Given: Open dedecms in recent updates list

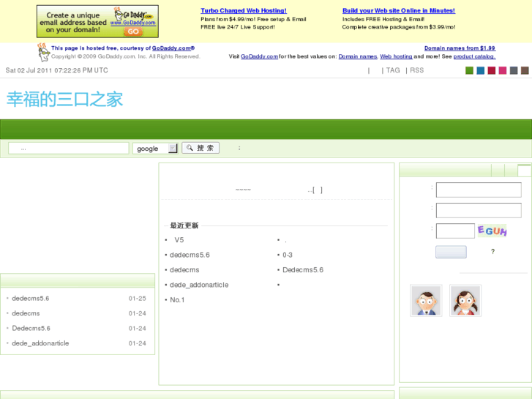Looking at the screenshot, I should point(184,270).
